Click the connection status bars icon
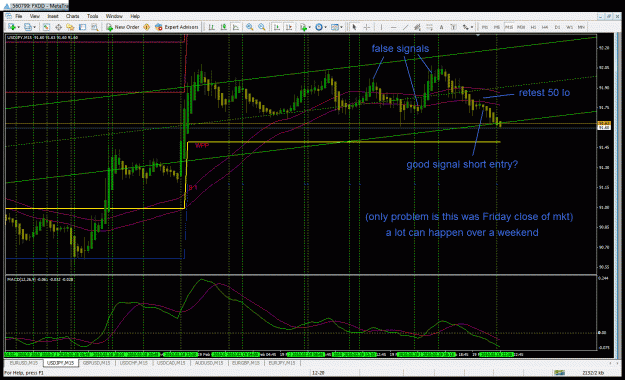625x380 pixels. click(559, 372)
